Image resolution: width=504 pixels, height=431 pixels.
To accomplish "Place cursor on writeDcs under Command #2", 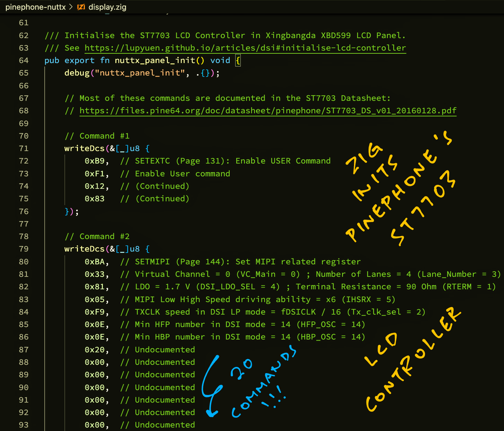I will 84,249.
